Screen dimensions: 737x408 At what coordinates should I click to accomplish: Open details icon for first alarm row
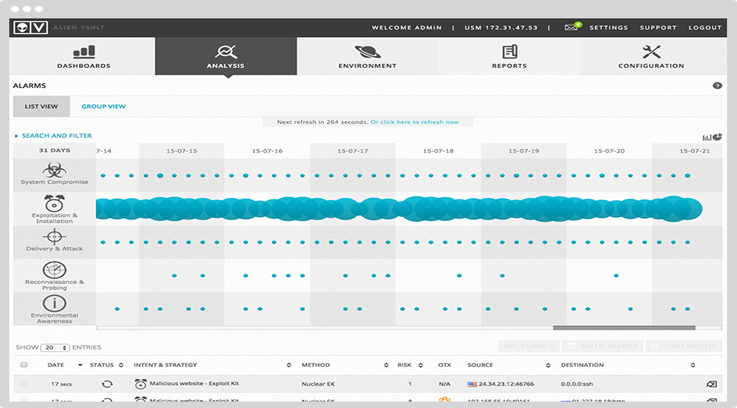(x=712, y=384)
